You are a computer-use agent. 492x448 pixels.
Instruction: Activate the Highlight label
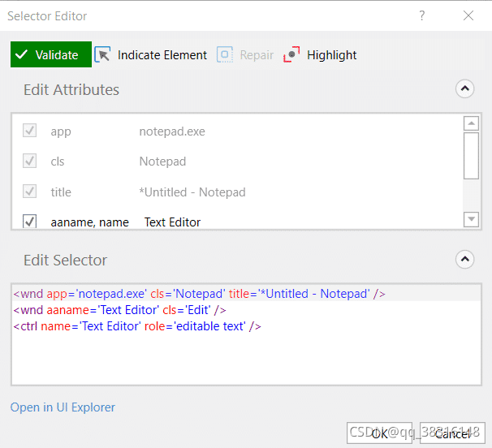pos(332,55)
